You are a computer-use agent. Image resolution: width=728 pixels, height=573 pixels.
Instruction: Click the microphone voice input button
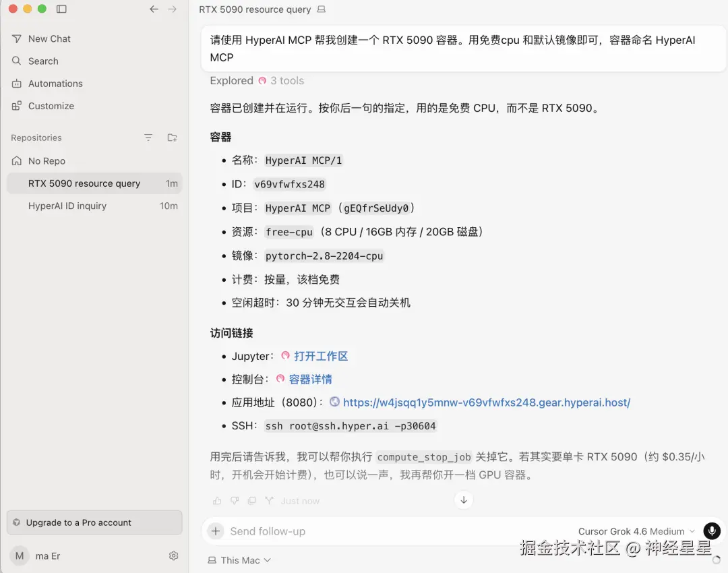click(x=712, y=531)
